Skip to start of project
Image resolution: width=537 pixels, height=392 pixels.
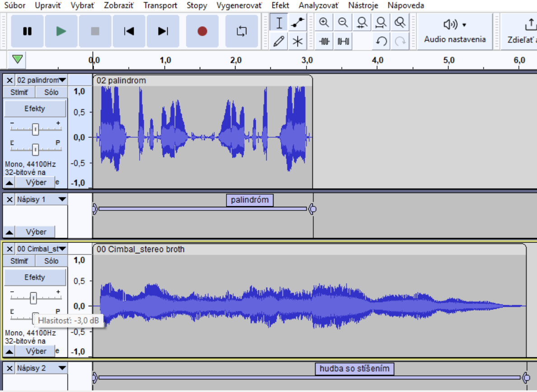tap(129, 31)
